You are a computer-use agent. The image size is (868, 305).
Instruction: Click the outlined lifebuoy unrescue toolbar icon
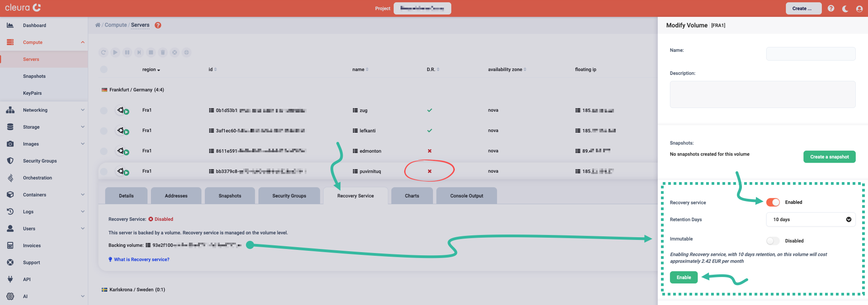pos(186,52)
